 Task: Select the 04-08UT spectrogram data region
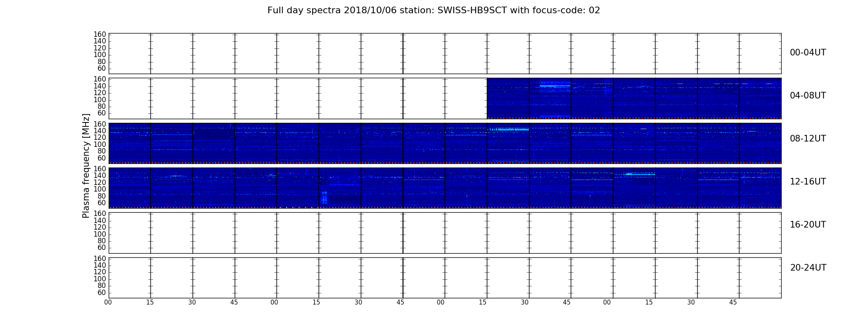click(x=634, y=98)
